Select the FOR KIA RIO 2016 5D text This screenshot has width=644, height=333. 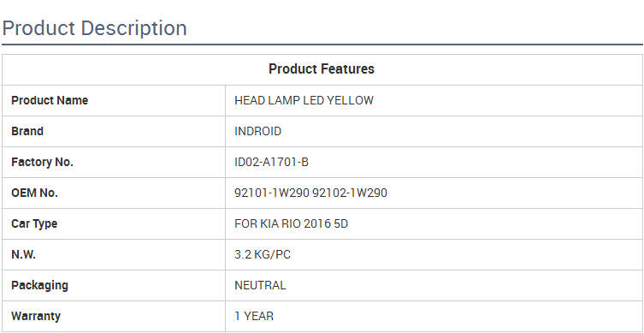pos(291,224)
